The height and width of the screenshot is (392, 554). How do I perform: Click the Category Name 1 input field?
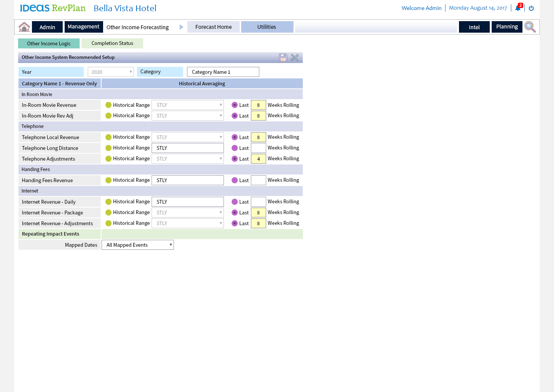point(223,72)
